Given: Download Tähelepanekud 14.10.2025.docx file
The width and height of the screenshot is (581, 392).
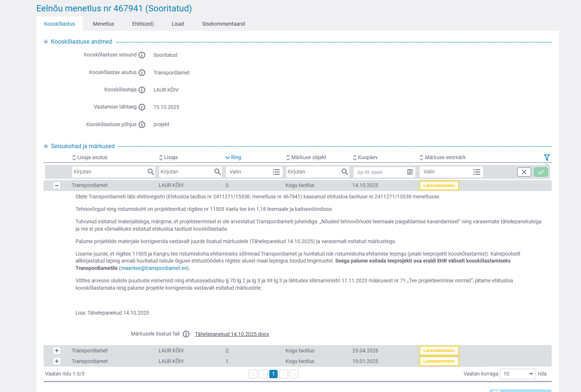Looking at the screenshot, I should 232,334.
